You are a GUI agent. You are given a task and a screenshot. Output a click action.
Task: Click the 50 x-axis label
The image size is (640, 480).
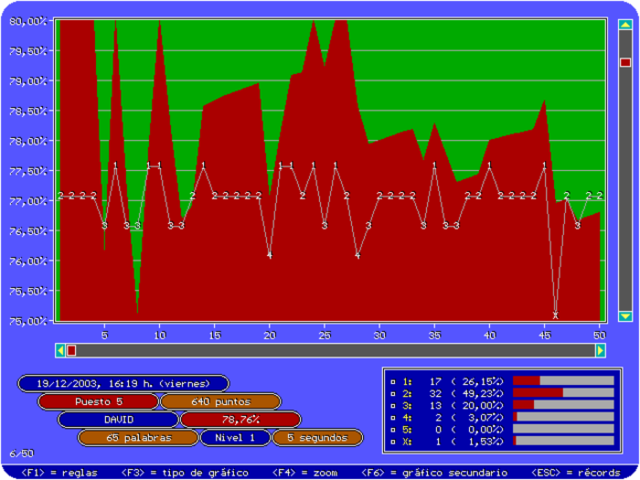pyautogui.click(x=599, y=336)
